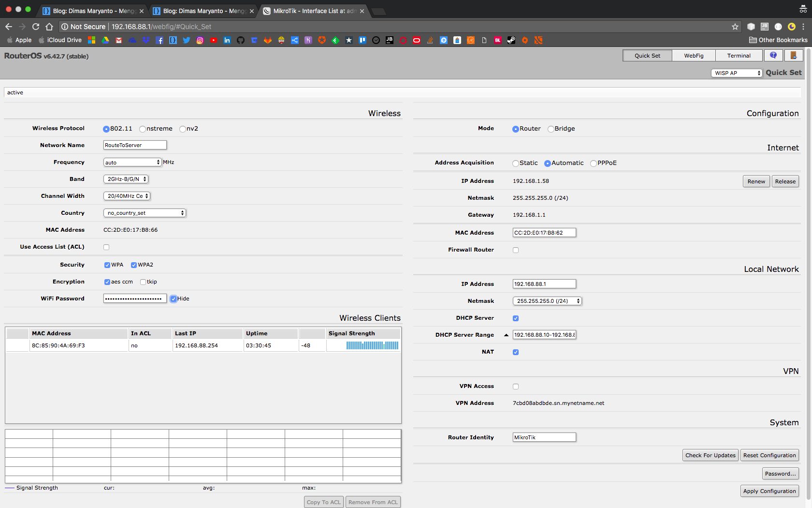Open the Stack Overflow bookmark icon

click(430, 40)
